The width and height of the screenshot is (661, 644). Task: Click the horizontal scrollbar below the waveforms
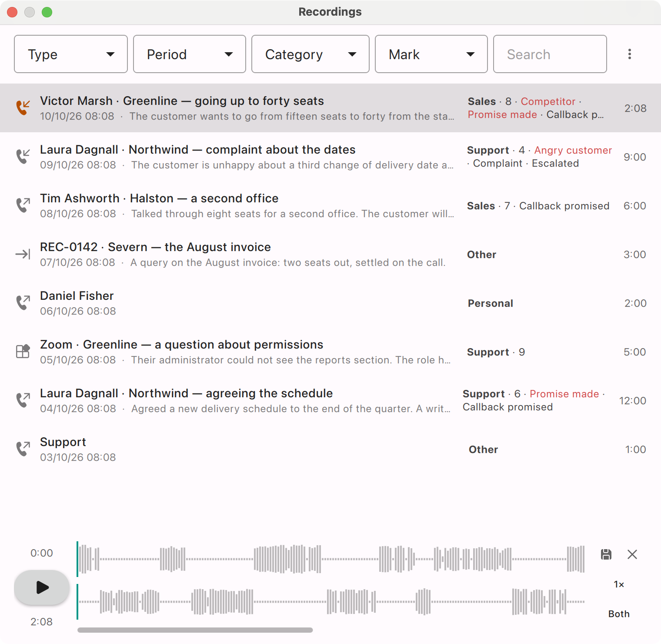(x=195, y=630)
